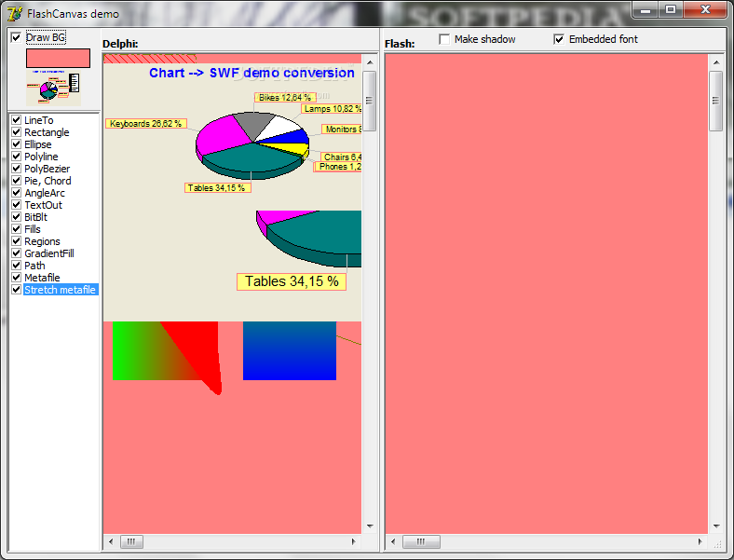Maximize the FlashCanvas demo window
The height and width of the screenshot is (560, 734).
click(x=671, y=9)
